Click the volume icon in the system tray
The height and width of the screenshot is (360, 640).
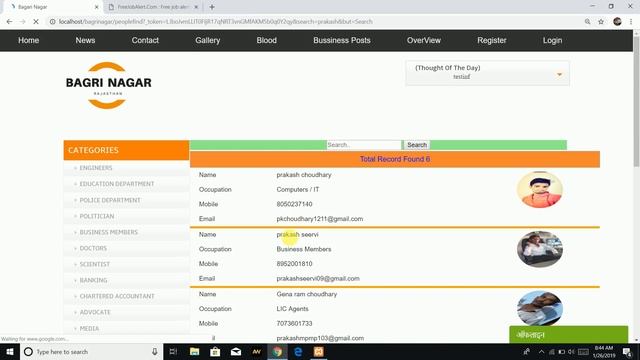(x=571, y=351)
